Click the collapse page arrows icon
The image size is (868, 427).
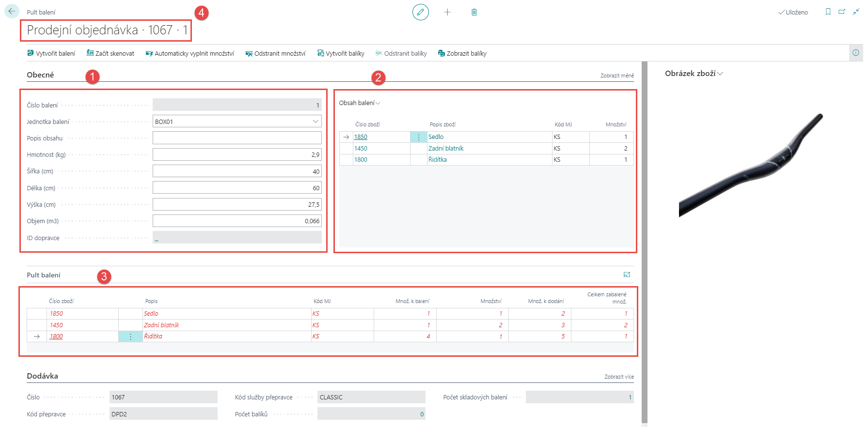click(x=856, y=12)
